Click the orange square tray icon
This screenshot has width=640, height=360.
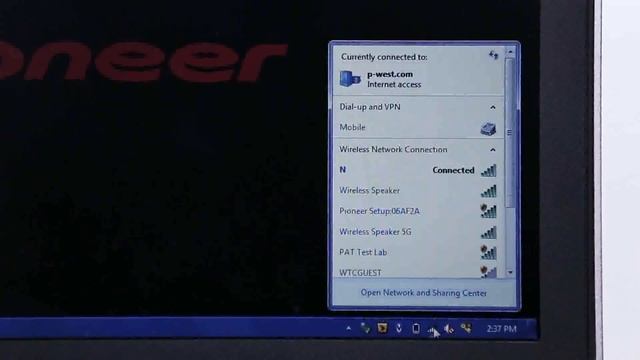[x=382, y=328]
